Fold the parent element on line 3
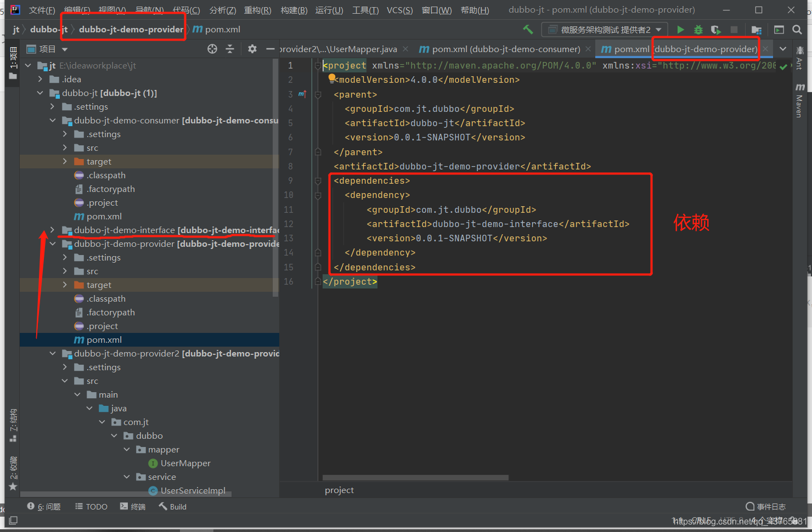 click(318, 94)
